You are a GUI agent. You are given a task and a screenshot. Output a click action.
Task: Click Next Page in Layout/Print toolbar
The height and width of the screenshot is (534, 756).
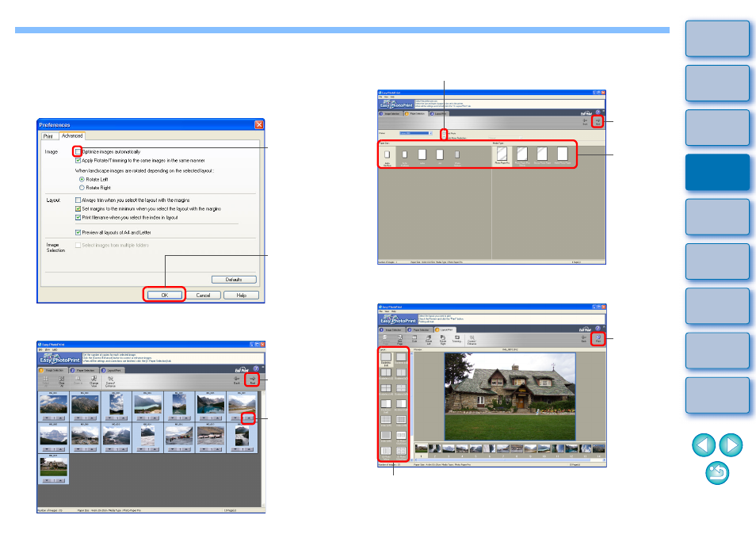pyautogui.click(x=399, y=339)
